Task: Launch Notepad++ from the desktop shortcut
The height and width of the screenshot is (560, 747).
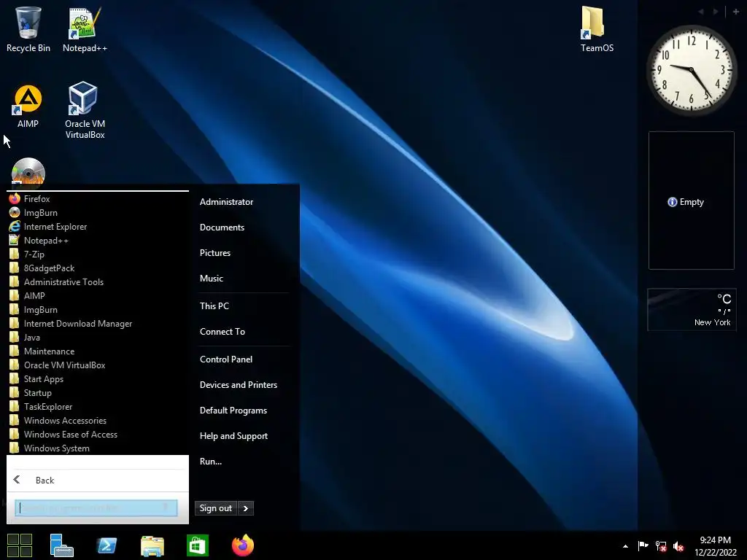Action: tap(85, 28)
